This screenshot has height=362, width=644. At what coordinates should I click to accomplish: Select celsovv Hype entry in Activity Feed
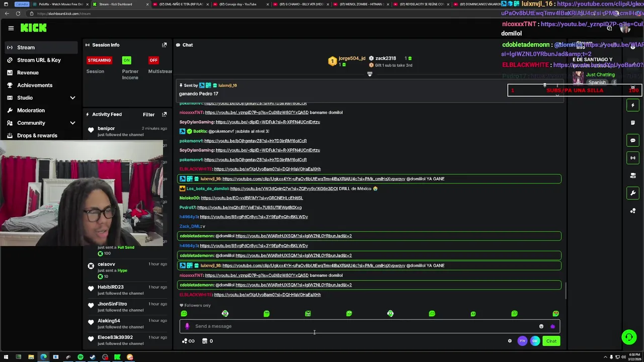127,270
